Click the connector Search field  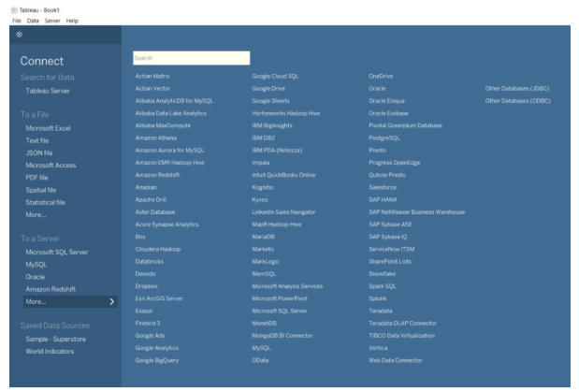pyautogui.click(x=191, y=58)
